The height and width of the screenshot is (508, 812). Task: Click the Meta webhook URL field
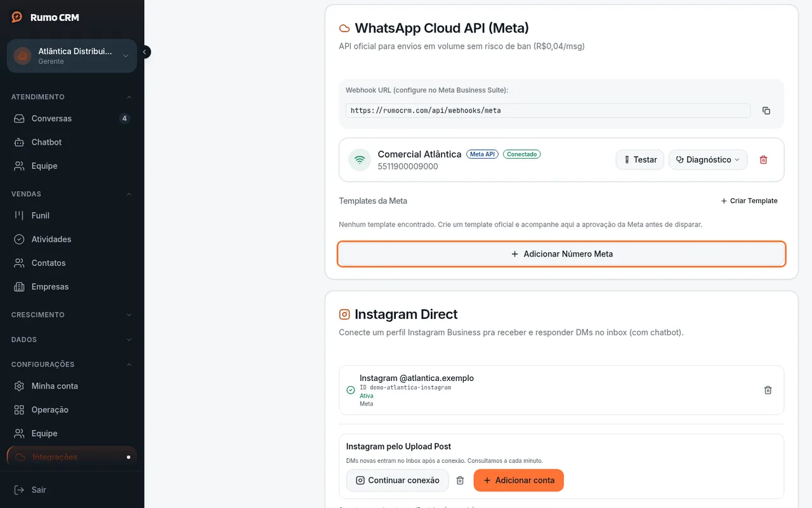(548, 110)
